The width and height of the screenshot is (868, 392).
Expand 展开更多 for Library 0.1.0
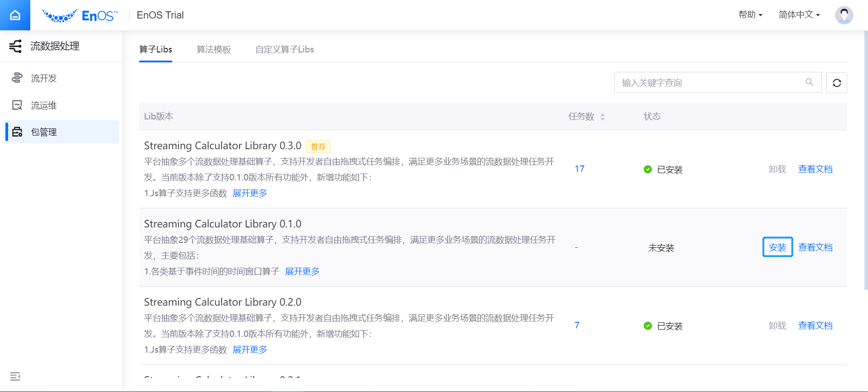(302, 272)
